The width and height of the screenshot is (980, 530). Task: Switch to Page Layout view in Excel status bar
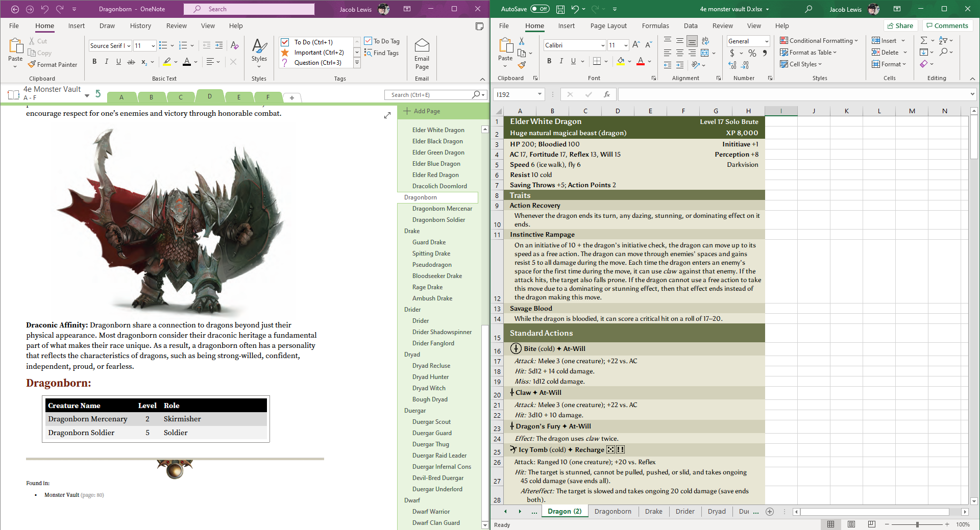point(851,524)
